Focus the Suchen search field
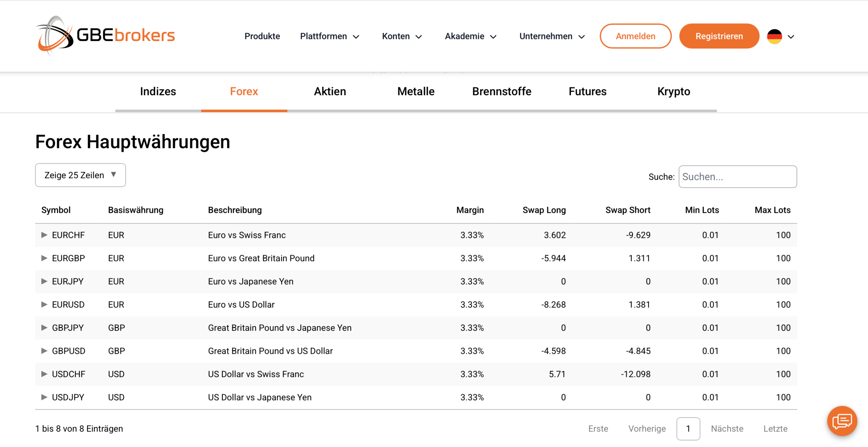 [737, 177]
